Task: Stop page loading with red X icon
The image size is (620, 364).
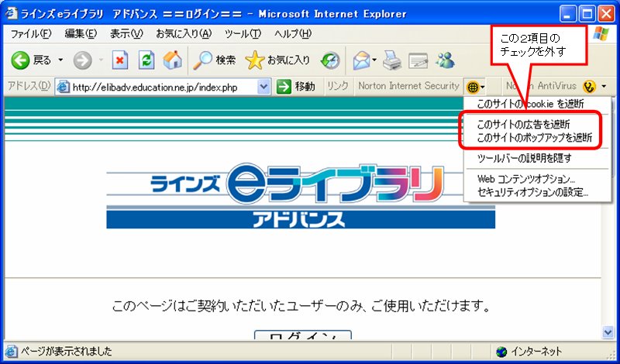Action: tap(120, 60)
